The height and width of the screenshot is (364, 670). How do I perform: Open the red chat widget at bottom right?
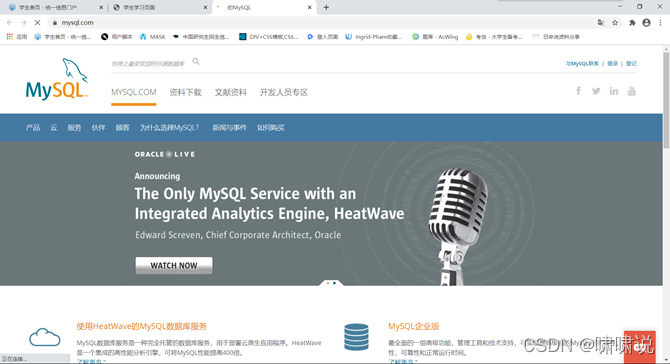pos(640,347)
